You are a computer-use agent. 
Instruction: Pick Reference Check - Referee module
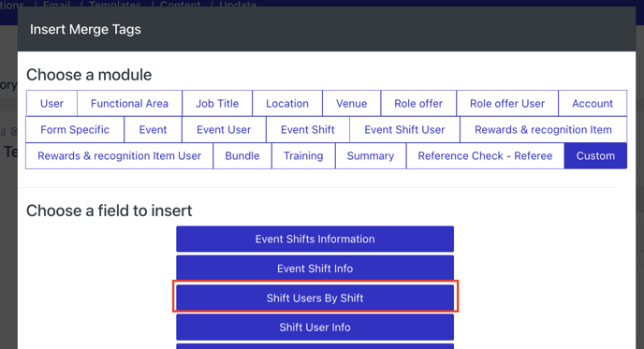(485, 156)
